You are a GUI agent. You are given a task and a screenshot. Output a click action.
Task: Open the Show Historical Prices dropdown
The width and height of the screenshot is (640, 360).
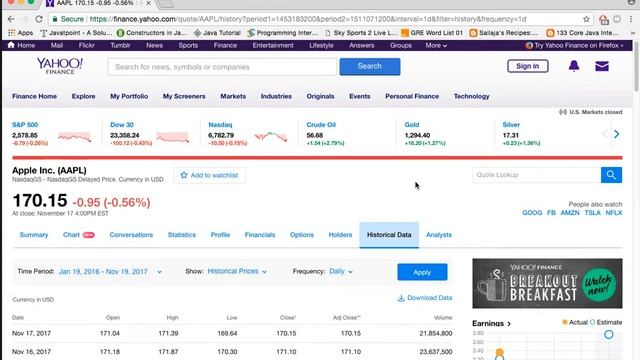click(237, 271)
